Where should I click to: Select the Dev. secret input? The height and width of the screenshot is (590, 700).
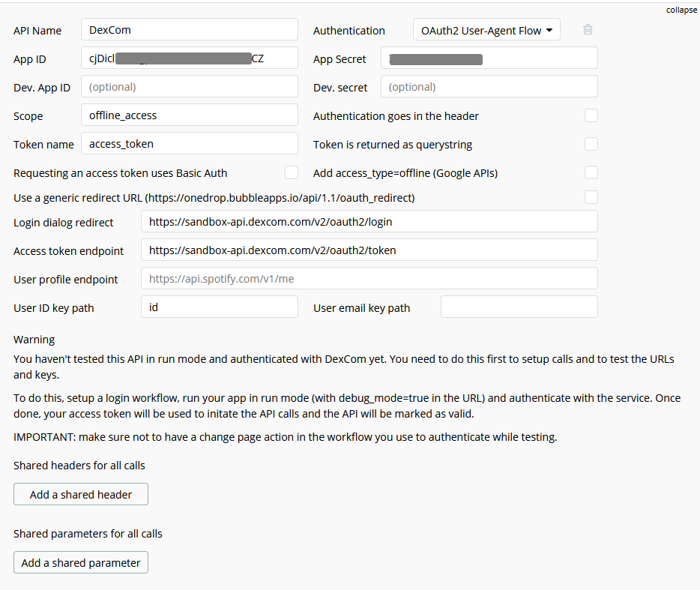tap(489, 87)
